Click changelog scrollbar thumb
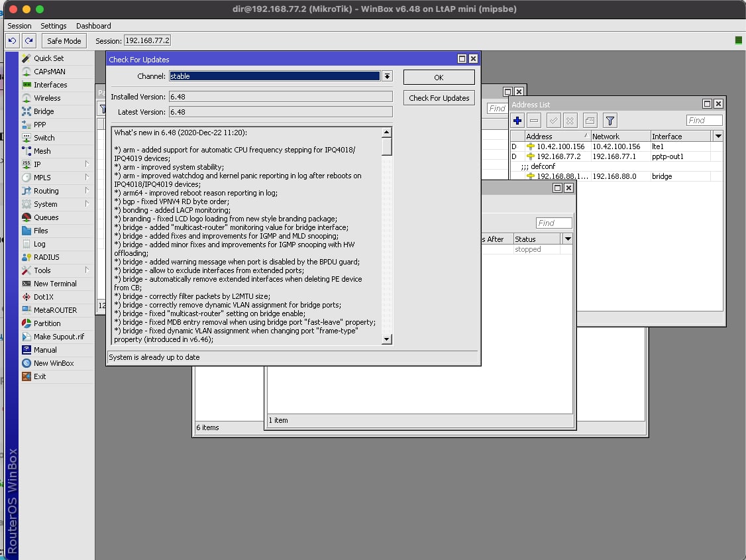This screenshot has width=746, height=560. 387,147
